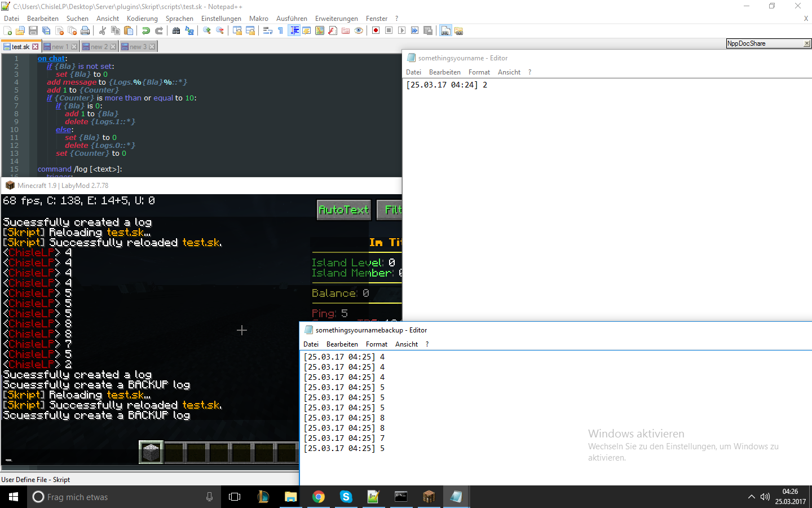Viewport: 812px width, 508px height.
Task: Save the current recorded macro
Action: (428, 30)
